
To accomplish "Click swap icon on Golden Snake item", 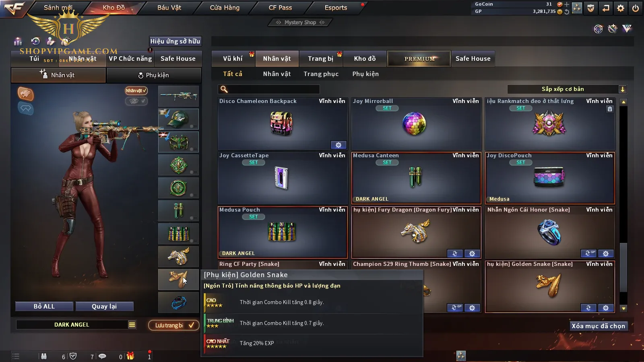I will click(x=588, y=308).
